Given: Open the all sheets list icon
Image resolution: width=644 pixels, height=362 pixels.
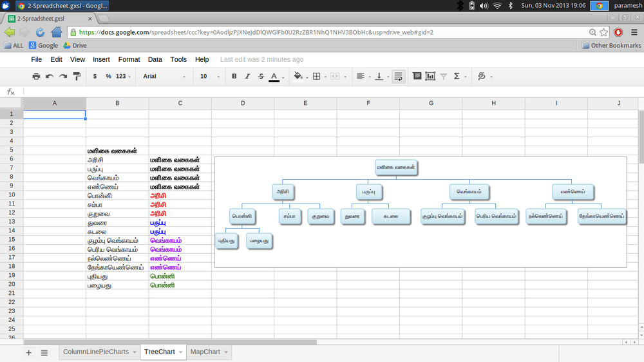Looking at the screenshot, I should tap(44, 352).
